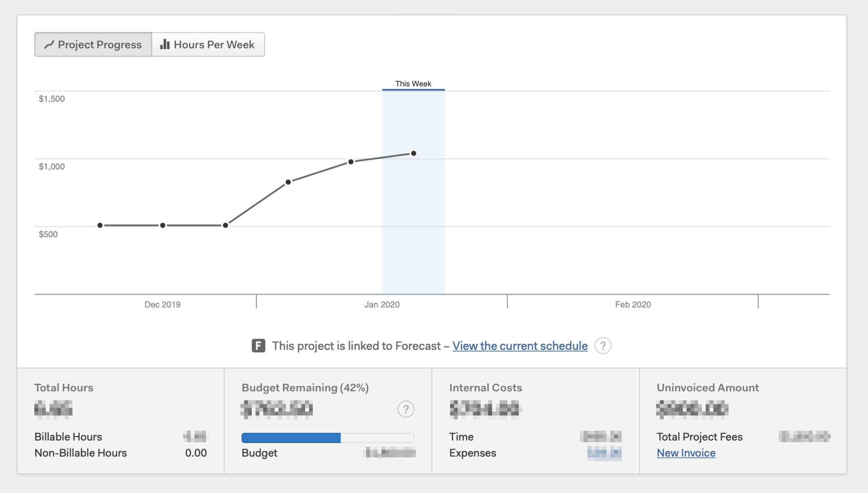Open help icon in Budget Remaining panel

pyautogui.click(x=406, y=409)
